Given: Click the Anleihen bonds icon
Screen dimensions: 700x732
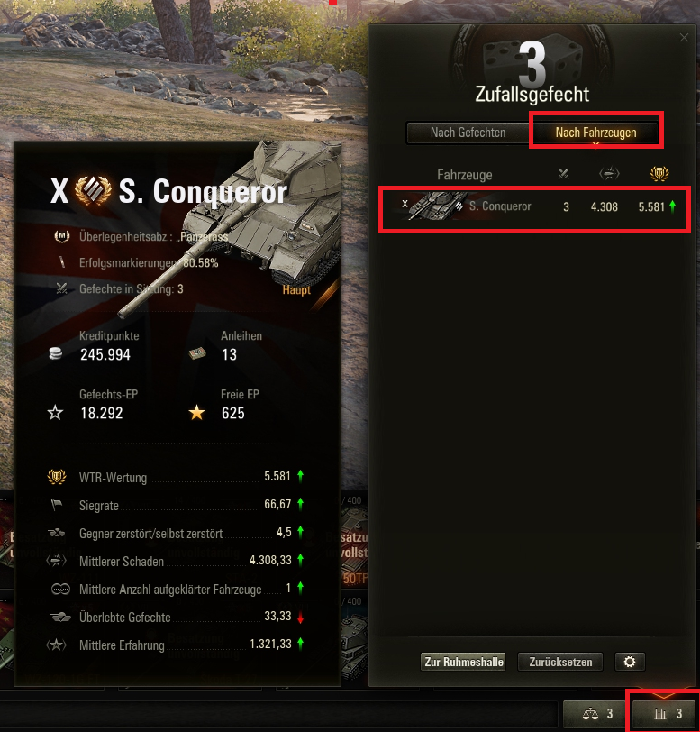Looking at the screenshot, I should pos(197,353).
